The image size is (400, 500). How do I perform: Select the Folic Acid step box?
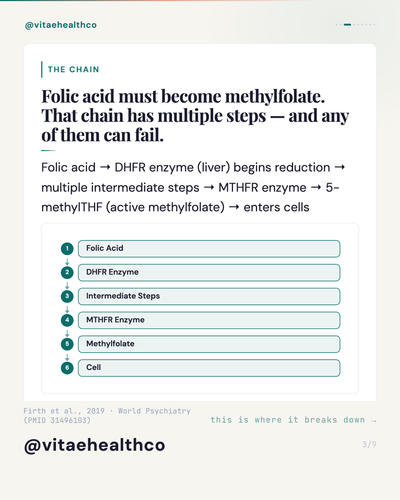(209, 249)
